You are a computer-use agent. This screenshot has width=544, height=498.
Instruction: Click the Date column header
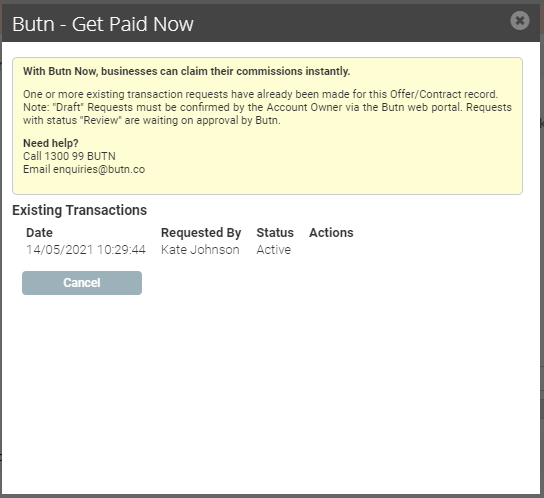click(40, 233)
